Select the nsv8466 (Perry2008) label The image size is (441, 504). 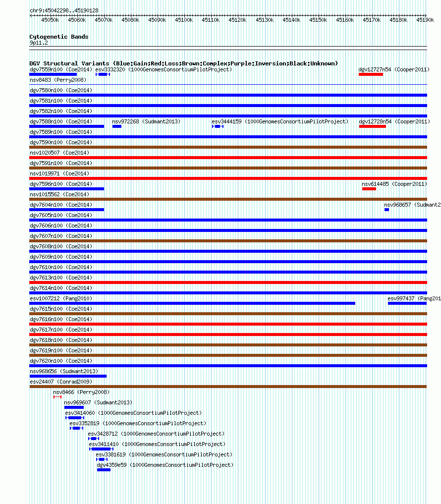click(x=81, y=392)
